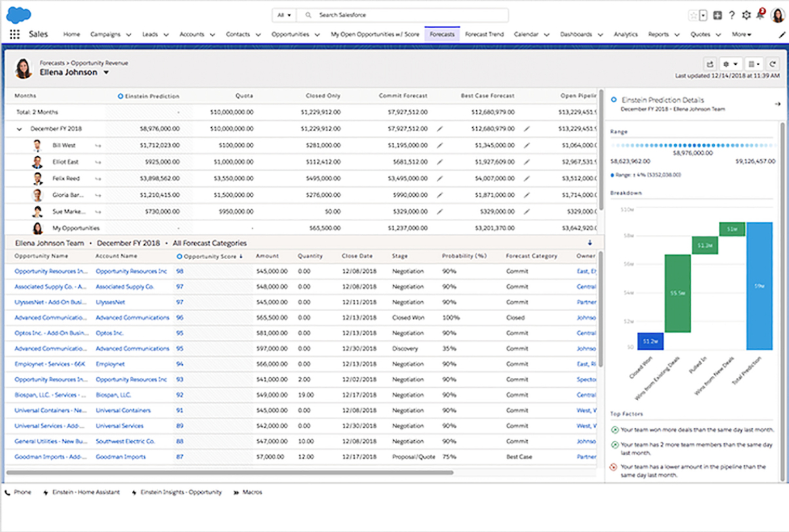
Task: Click the green Wins from Existing Deals bar
Action: tap(678, 293)
